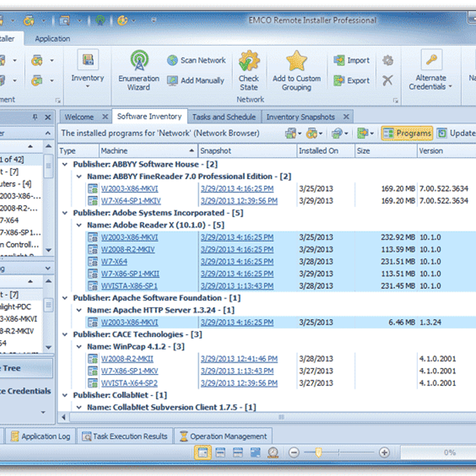Click the clock icon in status bar
Screen dimensions: 476x476
(273, 452)
